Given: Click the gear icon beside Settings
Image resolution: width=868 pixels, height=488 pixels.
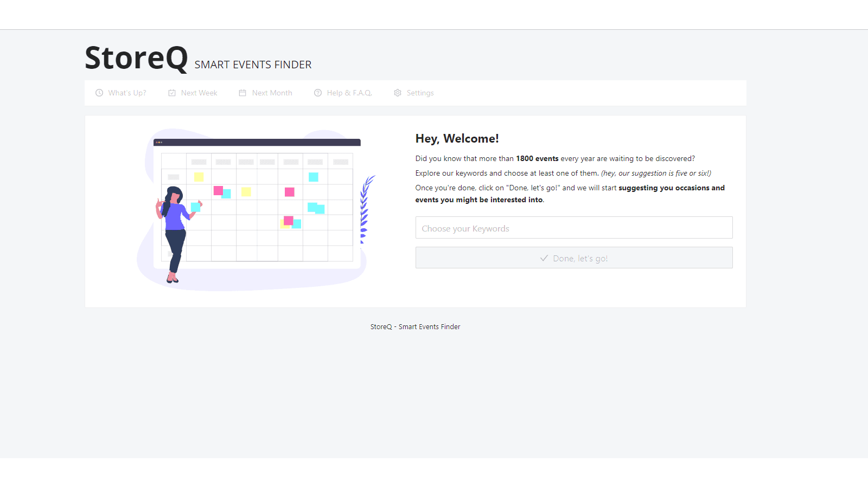Looking at the screenshot, I should (x=398, y=93).
